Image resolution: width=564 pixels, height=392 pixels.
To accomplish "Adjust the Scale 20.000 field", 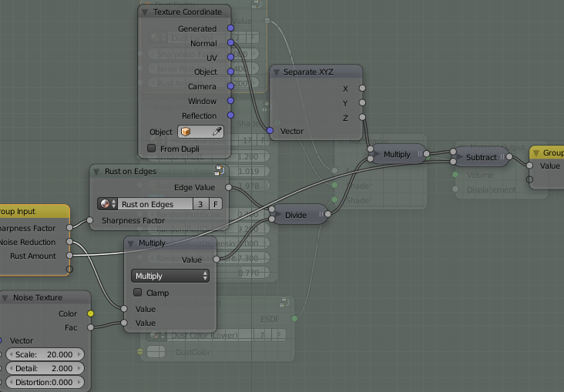I will [x=45, y=354].
